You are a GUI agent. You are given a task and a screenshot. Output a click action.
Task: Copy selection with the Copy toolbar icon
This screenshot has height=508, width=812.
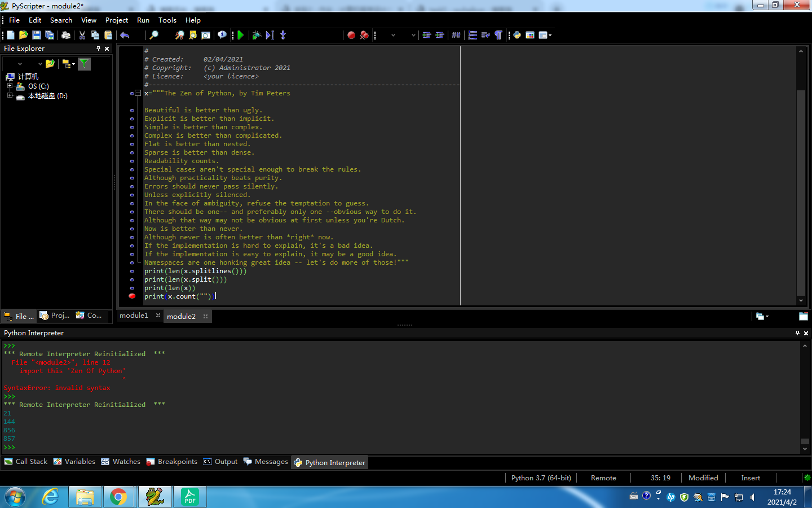click(95, 35)
